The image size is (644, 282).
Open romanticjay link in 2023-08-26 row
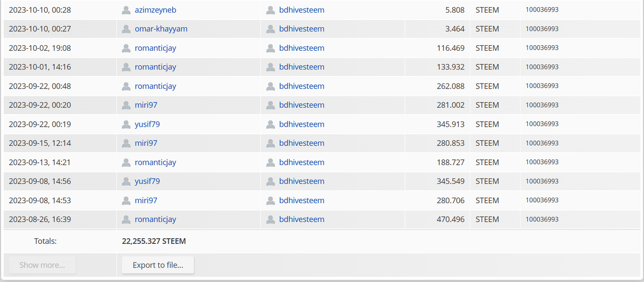(155, 219)
